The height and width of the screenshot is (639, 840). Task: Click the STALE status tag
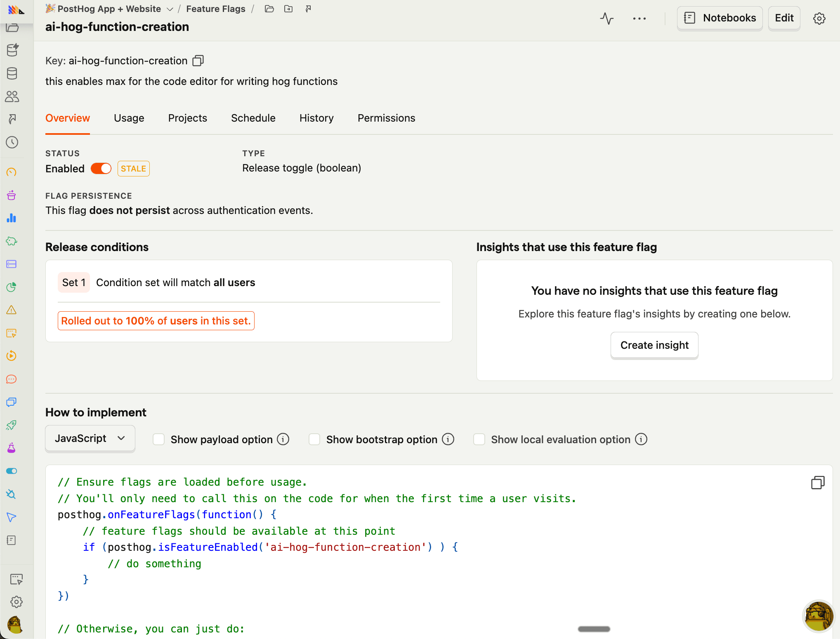click(x=134, y=169)
